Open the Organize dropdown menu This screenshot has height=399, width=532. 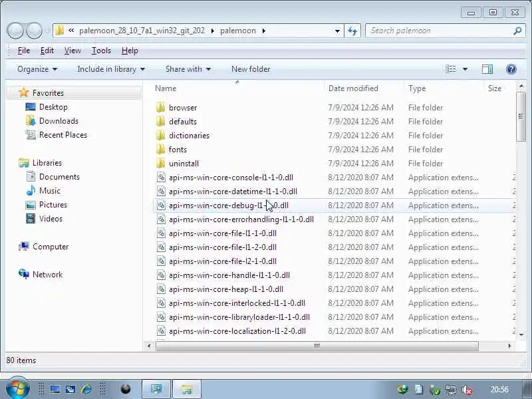(37, 69)
